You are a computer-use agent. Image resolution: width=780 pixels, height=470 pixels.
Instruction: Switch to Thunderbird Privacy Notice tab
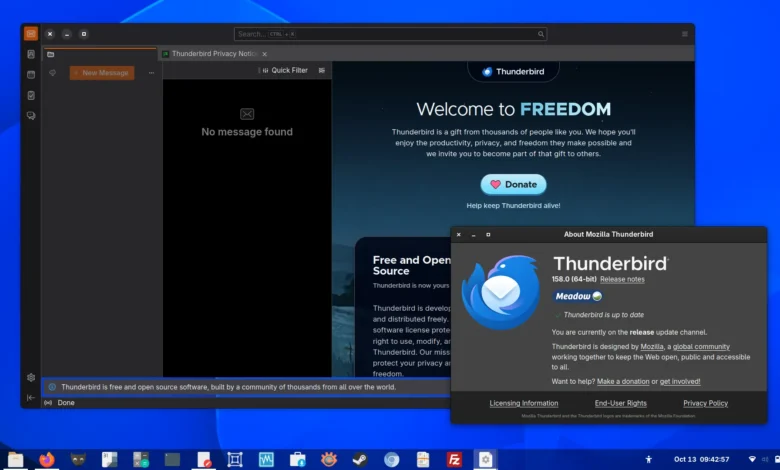click(x=214, y=54)
